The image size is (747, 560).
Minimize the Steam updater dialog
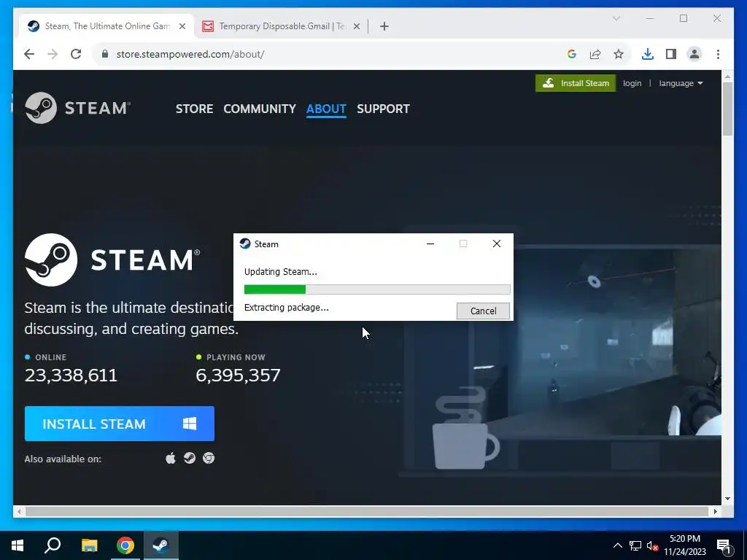click(430, 244)
